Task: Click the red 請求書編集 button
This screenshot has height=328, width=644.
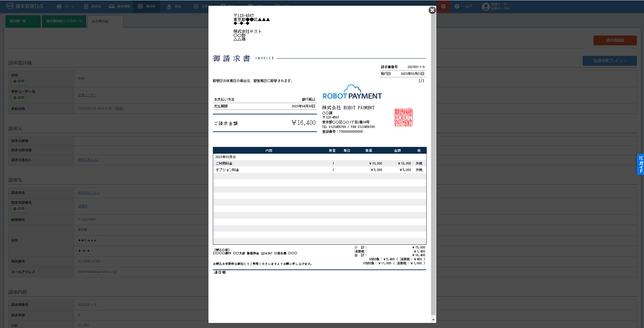Action: coord(615,40)
